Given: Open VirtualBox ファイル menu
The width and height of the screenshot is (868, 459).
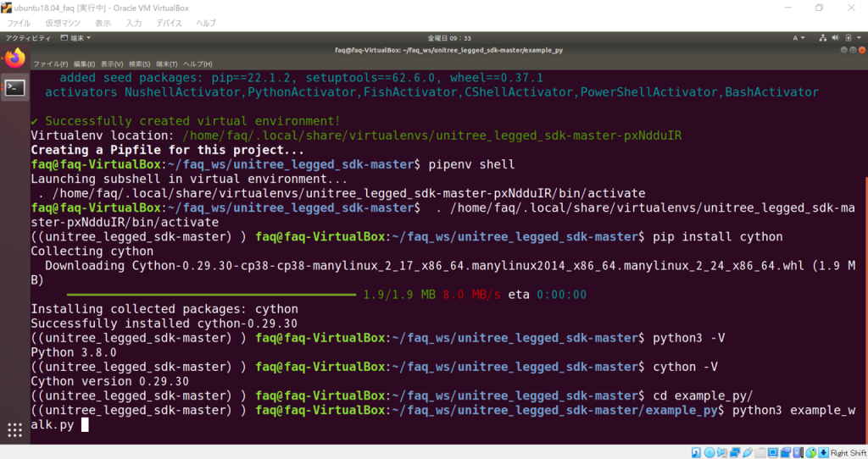Looking at the screenshot, I should pos(19,23).
